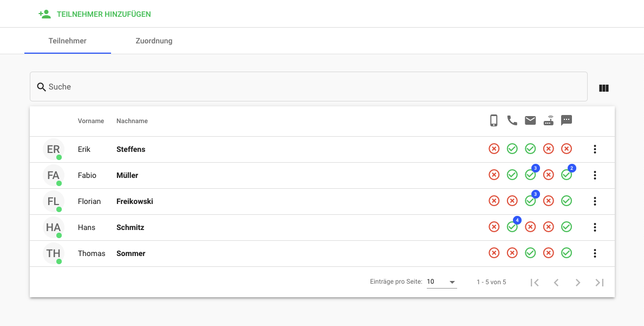644x326 pixels.
Task: Click the smartphone column header icon
Action: point(493,120)
